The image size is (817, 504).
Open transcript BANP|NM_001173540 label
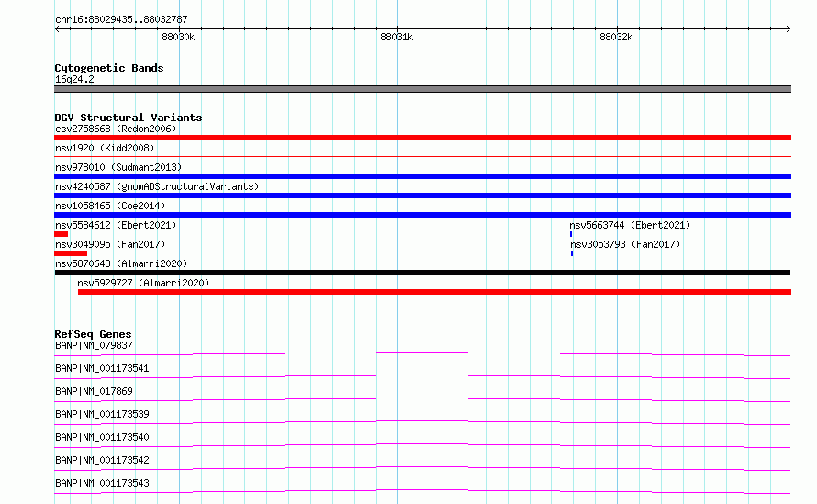(102, 437)
